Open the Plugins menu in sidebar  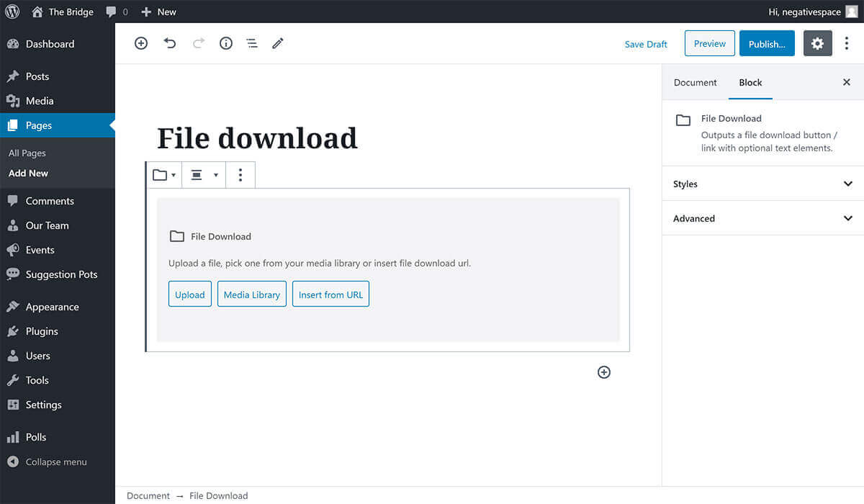(42, 331)
